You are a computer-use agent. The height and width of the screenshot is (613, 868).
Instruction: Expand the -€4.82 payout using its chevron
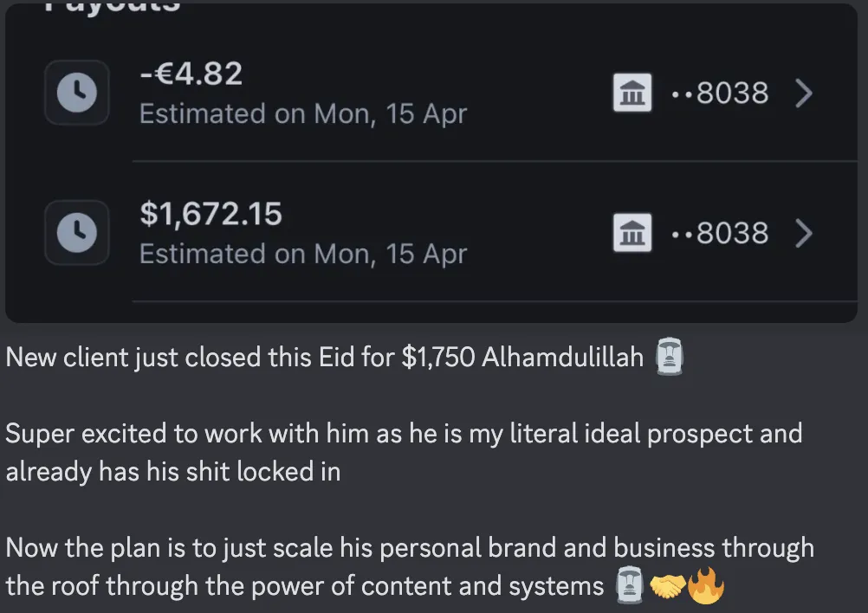804,93
